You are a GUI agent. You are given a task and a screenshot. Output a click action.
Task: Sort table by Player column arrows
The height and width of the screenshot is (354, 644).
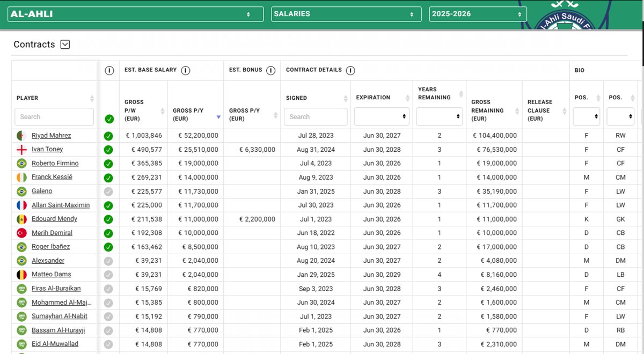click(92, 98)
